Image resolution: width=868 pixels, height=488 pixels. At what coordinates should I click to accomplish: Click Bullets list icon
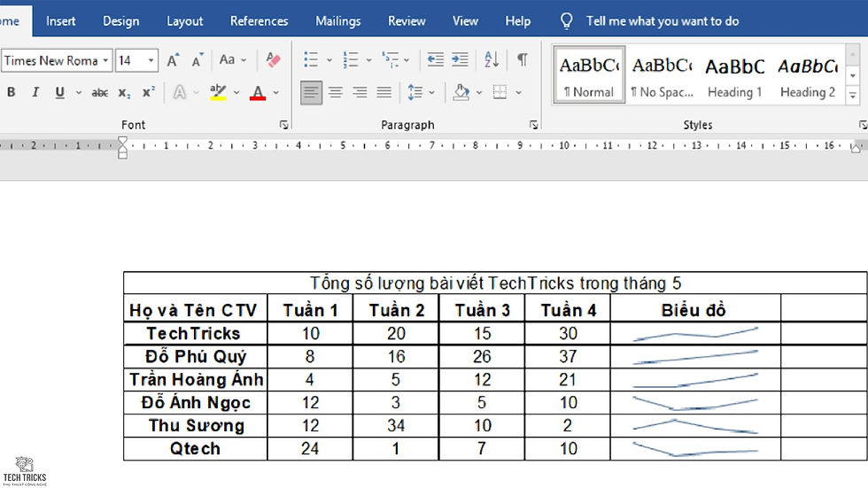pyautogui.click(x=311, y=59)
